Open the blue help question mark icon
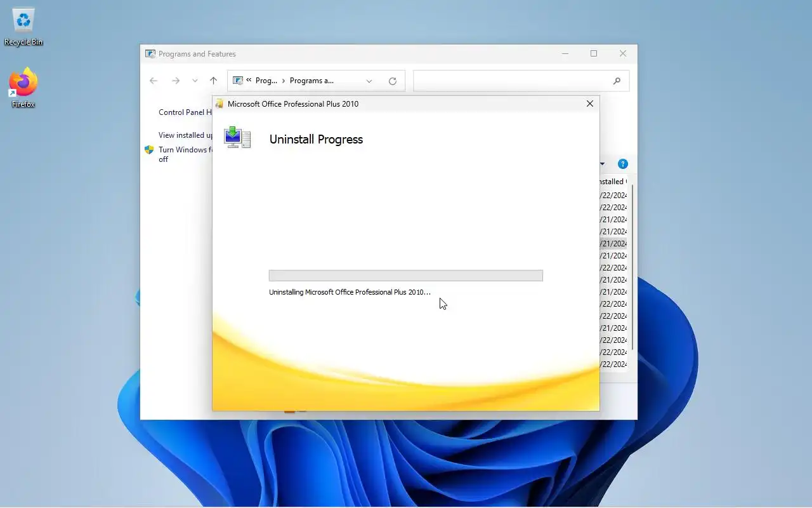 (623, 164)
